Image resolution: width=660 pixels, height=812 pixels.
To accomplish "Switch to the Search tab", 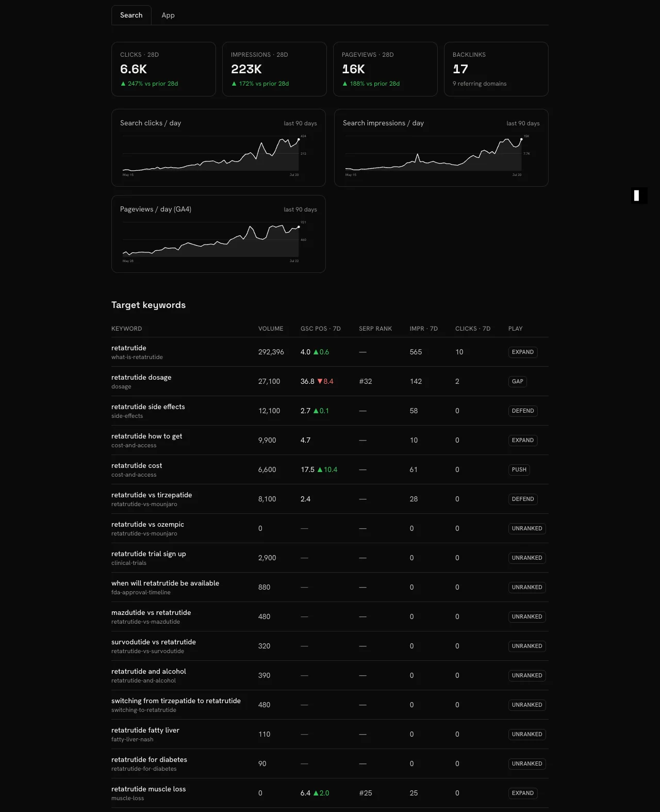I will click(x=131, y=15).
